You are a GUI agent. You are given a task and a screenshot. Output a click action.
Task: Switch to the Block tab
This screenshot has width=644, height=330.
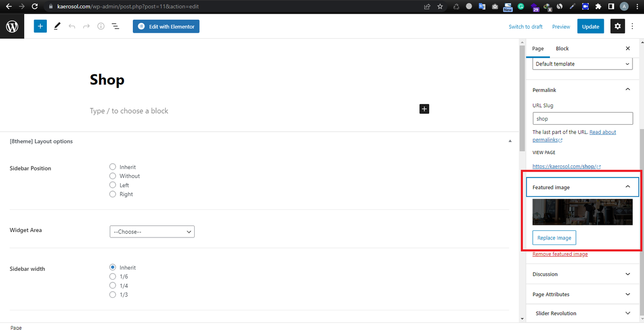[x=562, y=48]
